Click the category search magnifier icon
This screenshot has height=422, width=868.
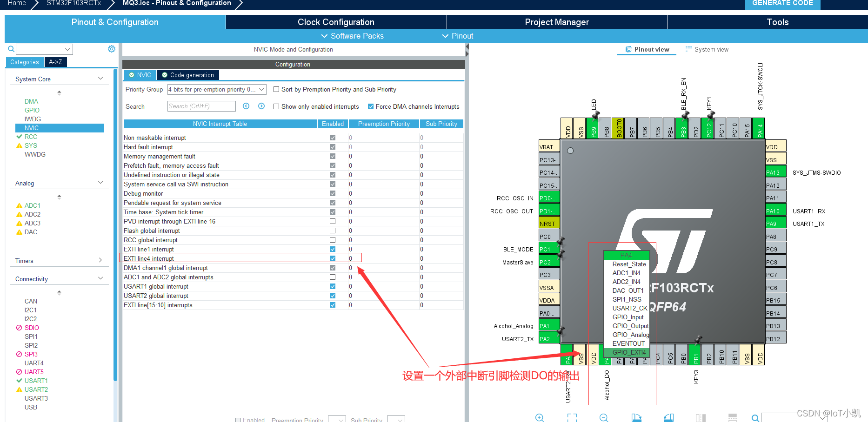(x=11, y=49)
